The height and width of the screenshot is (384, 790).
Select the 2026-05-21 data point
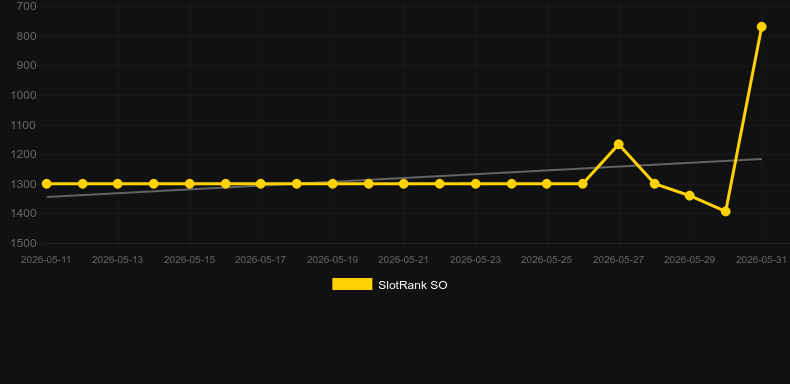pos(404,184)
